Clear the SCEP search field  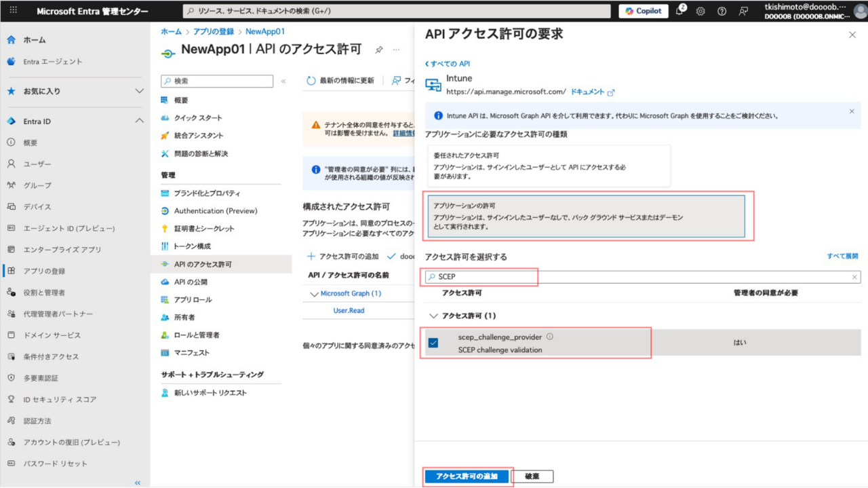pos(854,277)
